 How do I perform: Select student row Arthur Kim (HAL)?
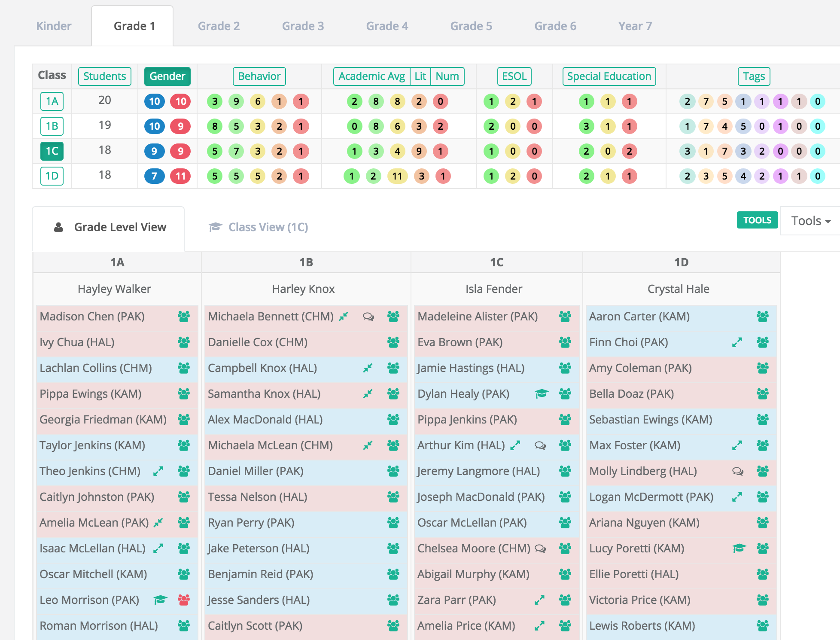(461, 445)
